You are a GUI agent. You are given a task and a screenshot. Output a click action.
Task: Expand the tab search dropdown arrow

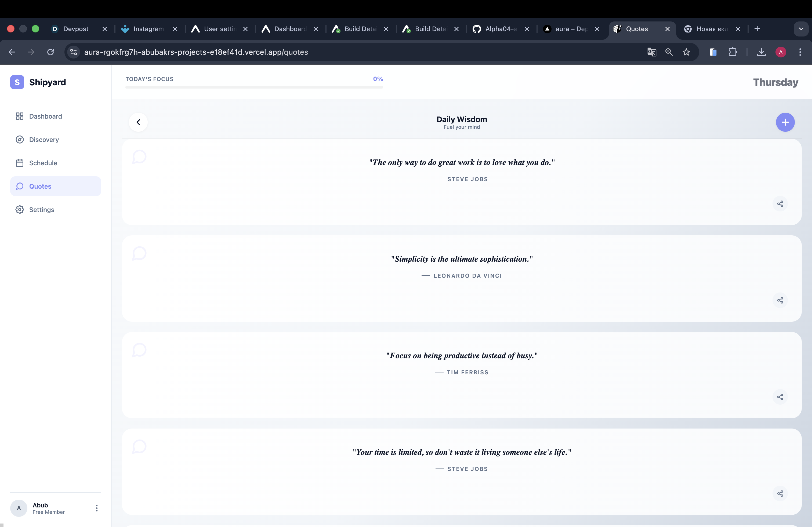click(x=801, y=29)
